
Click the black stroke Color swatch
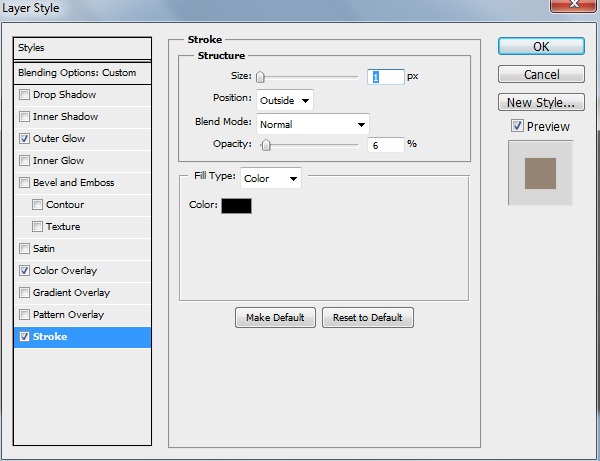click(x=236, y=205)
